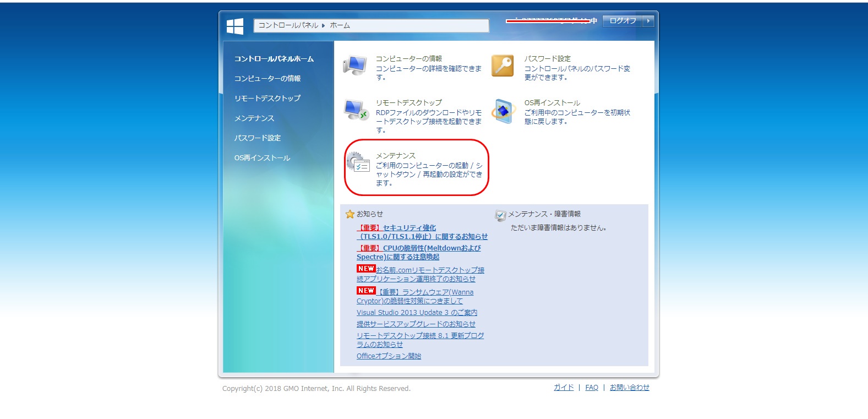Click the ただいま障害情報はありません text

tap(559, 228)
